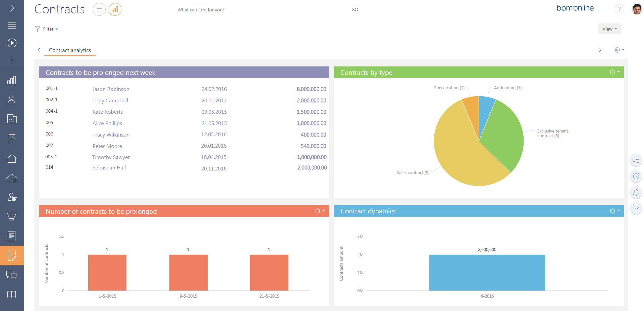Expand the left sidebar navigation panel
Image resolution: width=644 pixels, height=311 pixels.
[x=12, y=8]
